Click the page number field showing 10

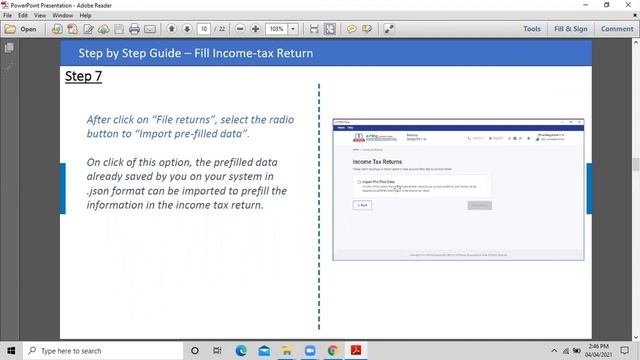tap(204, 29)
